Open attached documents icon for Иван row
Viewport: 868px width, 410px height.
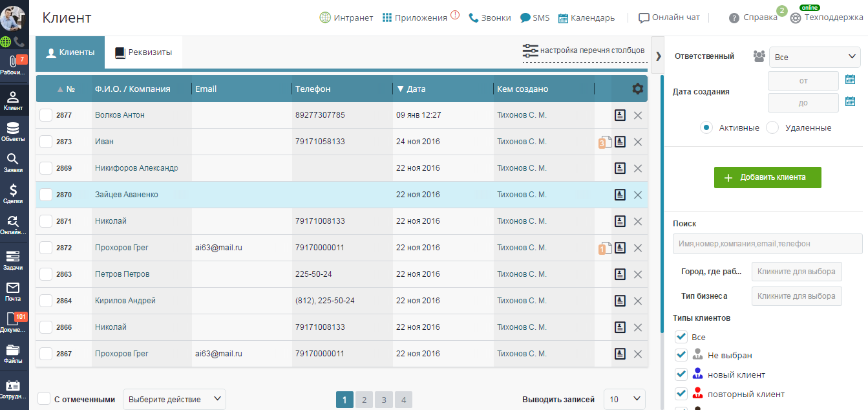click(x=604, y=142)
